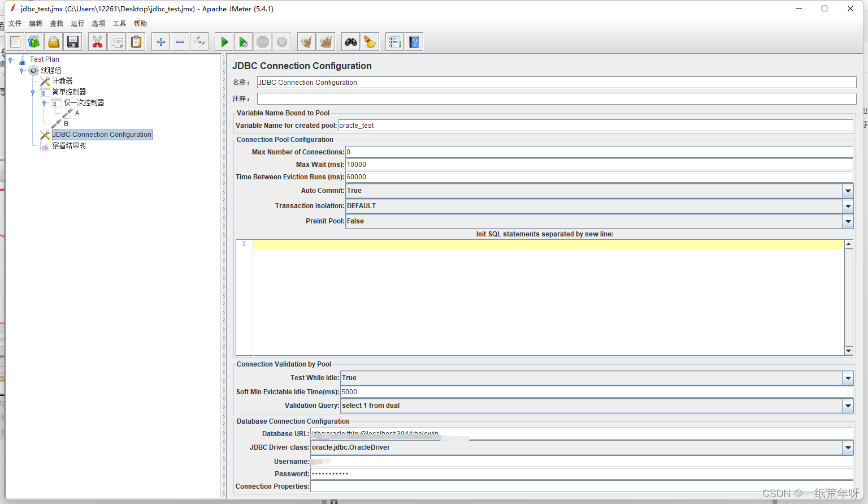This screenshot has height=504, width=868.
Task: Click Max Number of Connections field
Action: (599, 152)
